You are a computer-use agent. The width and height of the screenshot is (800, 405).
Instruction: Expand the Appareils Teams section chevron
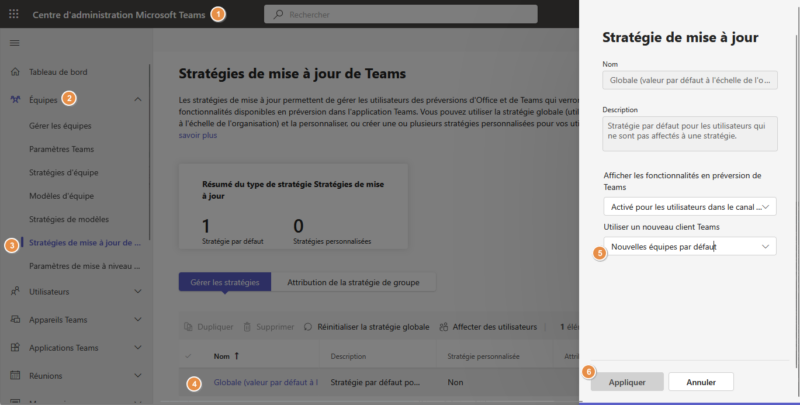click(138, 319)
